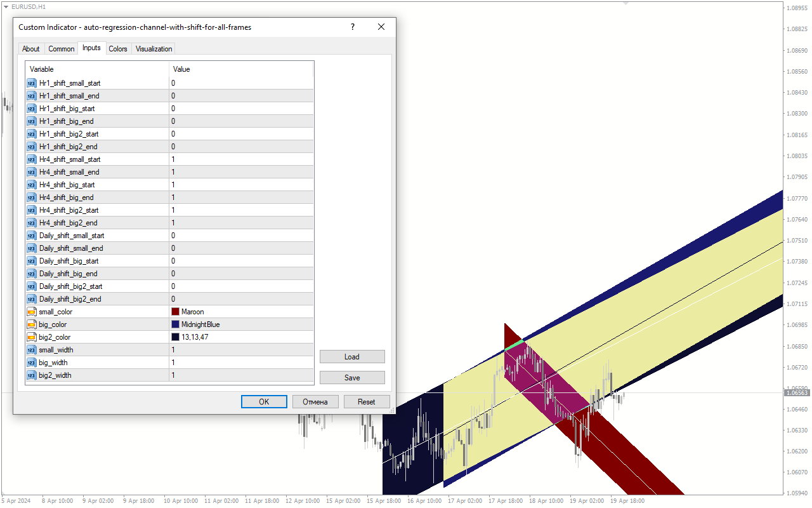Click the OK button
The width and height of the screenshot is (812, 508).
tap(264, 402)
